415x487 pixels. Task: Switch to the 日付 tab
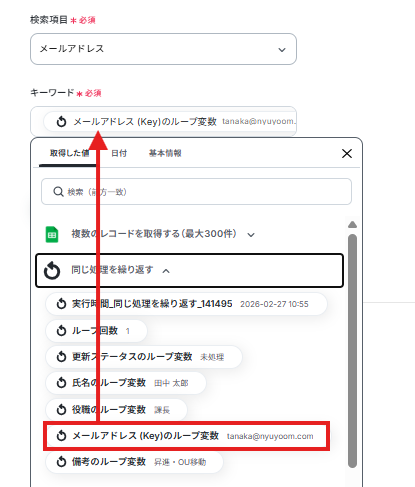(x=119, y=153)
